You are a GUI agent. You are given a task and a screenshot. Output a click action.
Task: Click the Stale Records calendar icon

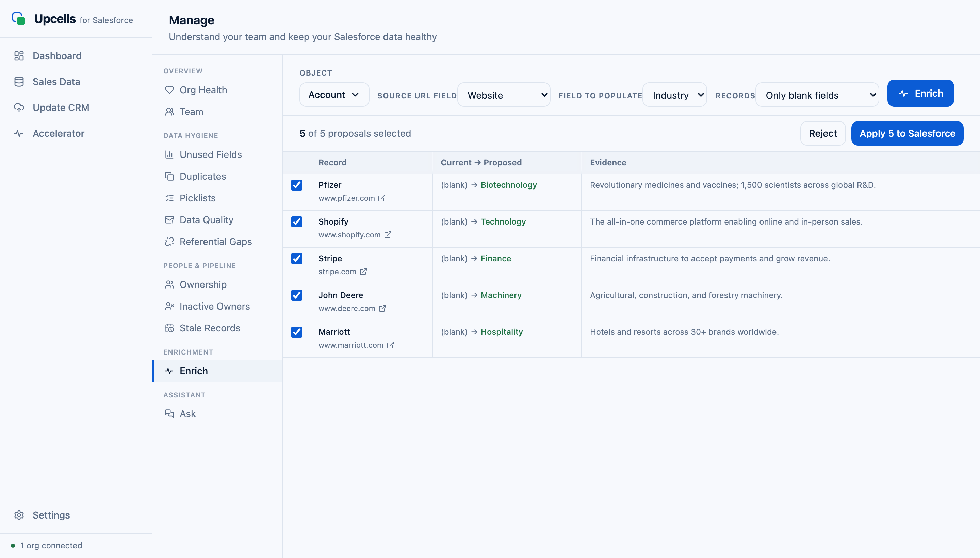point(169,328)
